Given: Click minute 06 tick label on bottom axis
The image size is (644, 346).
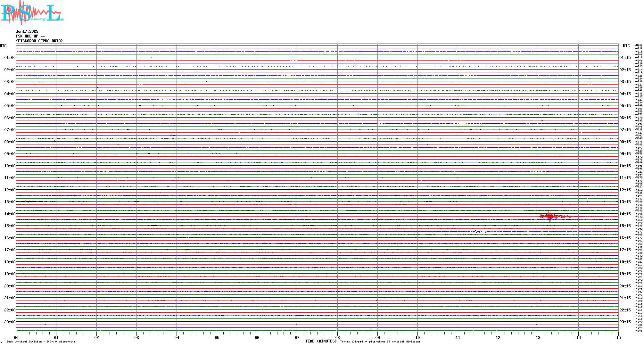Looking at the screenshot, I should point(257,337).
